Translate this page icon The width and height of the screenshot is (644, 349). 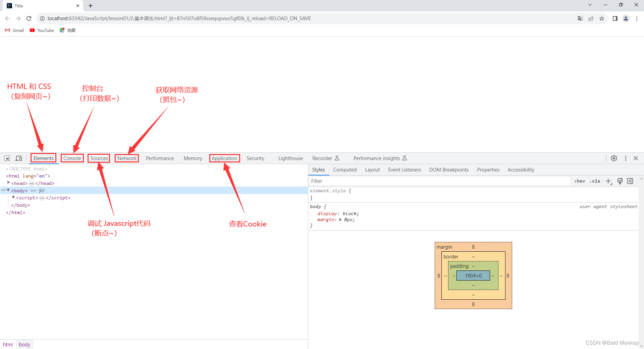(580, 18)
